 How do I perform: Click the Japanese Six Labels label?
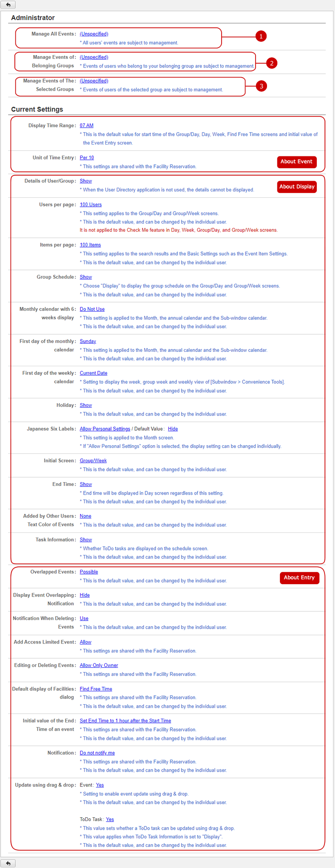click(x=51, y=429)
